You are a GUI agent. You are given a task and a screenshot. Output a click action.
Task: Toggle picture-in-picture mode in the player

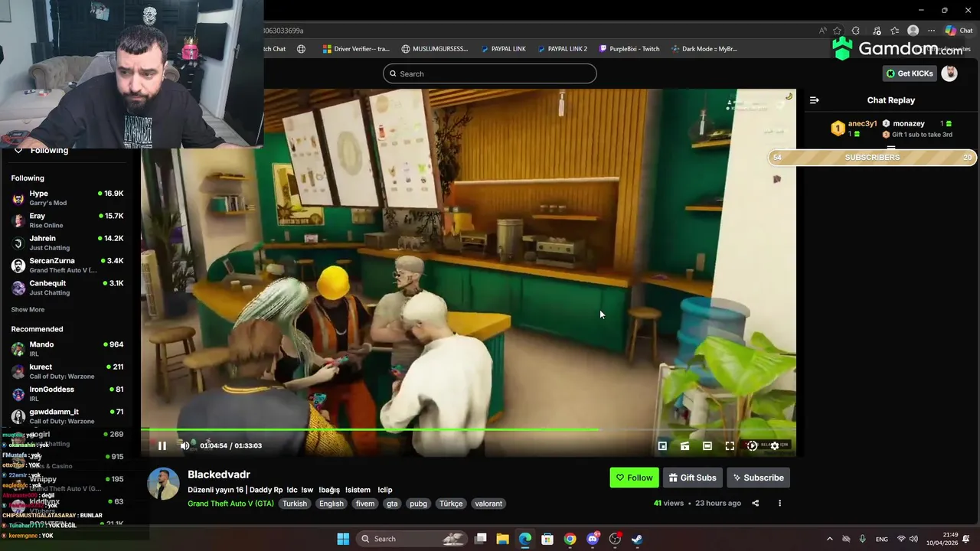[662, 445]
